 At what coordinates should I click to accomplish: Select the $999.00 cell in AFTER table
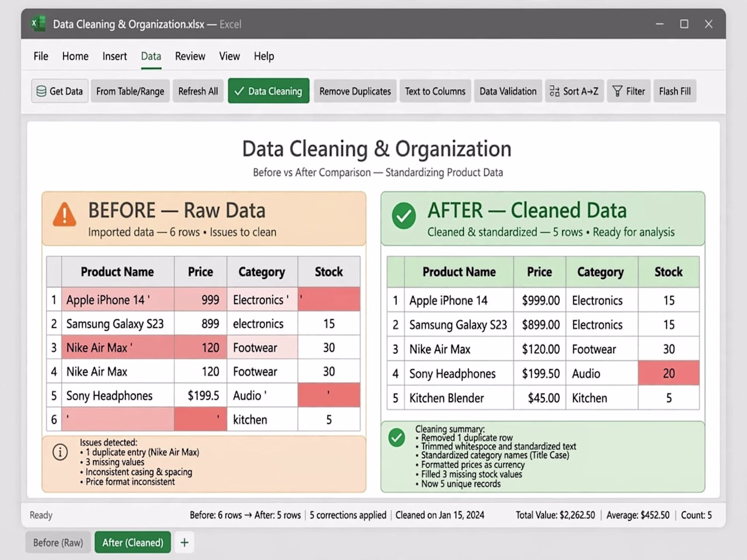pyautogui.click(x=540, y=301)
